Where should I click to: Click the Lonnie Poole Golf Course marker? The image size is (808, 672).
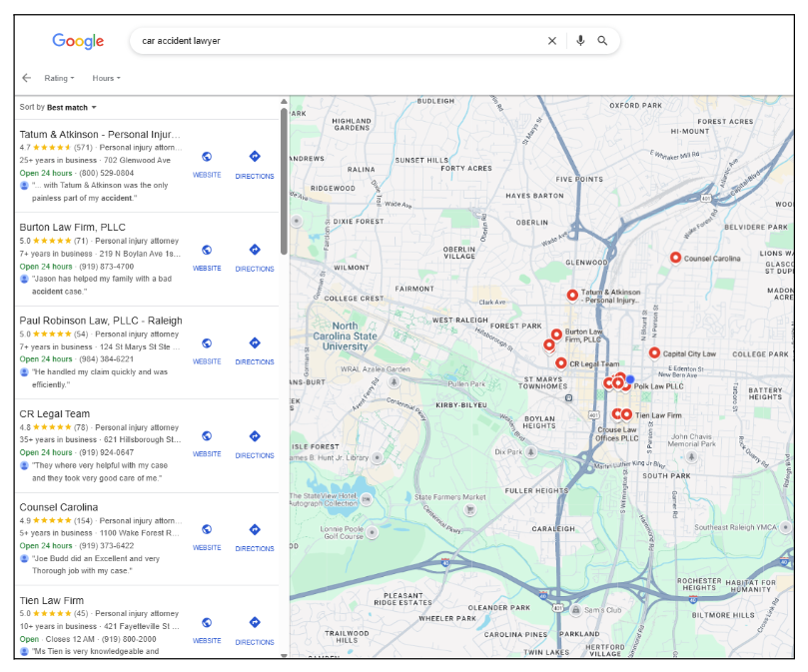373,532
